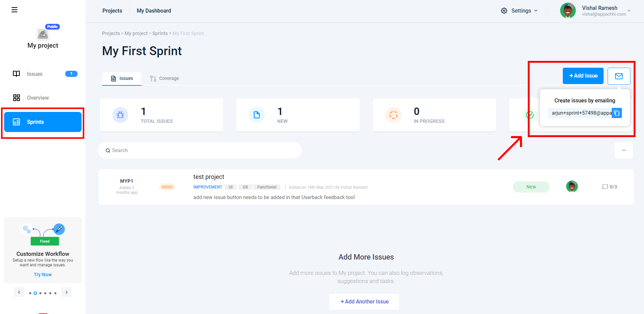Select the last carousel dot
Screen dimensions: 644x314
(x=55, y=293)
